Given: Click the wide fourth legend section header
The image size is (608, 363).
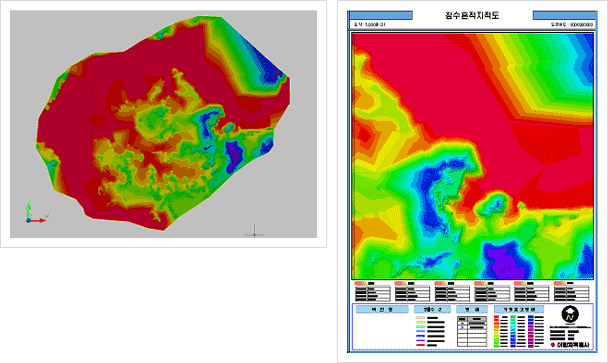Looking at the screenshot, I should 519,309.
